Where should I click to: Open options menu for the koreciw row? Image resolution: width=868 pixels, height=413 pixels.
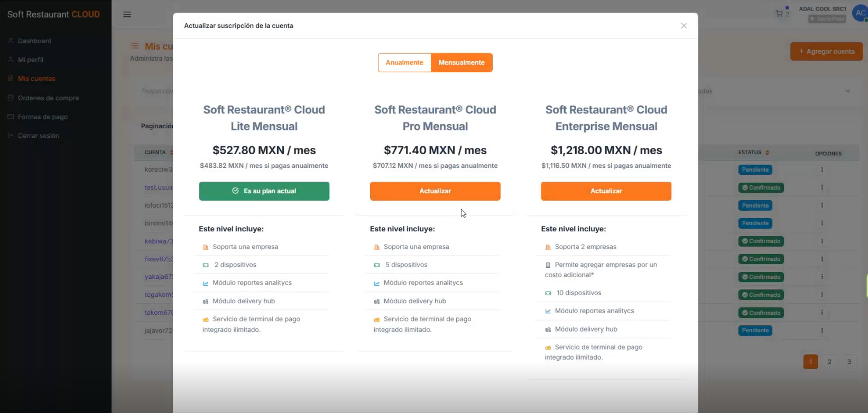[x=822, y=170]
